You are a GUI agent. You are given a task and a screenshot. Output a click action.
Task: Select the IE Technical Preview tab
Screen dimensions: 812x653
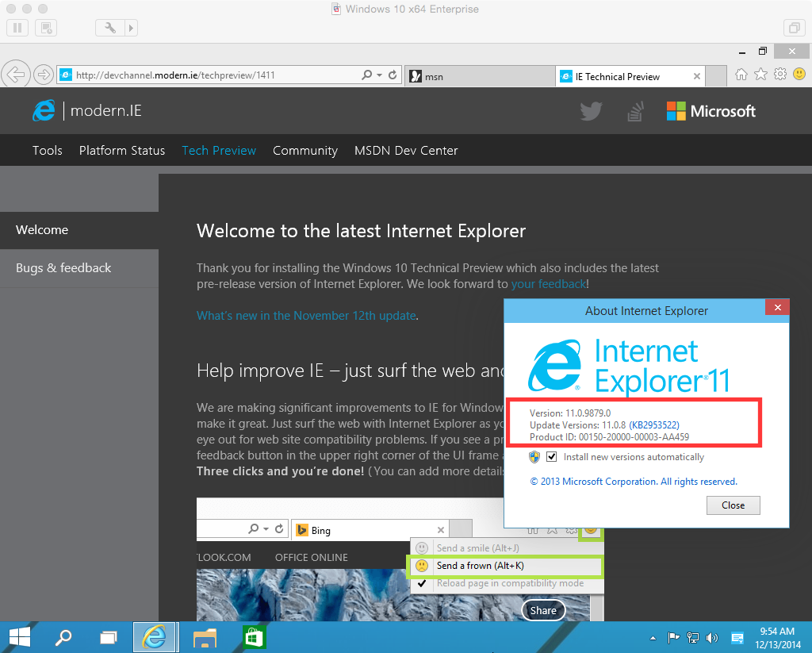(x=624, y=77)
